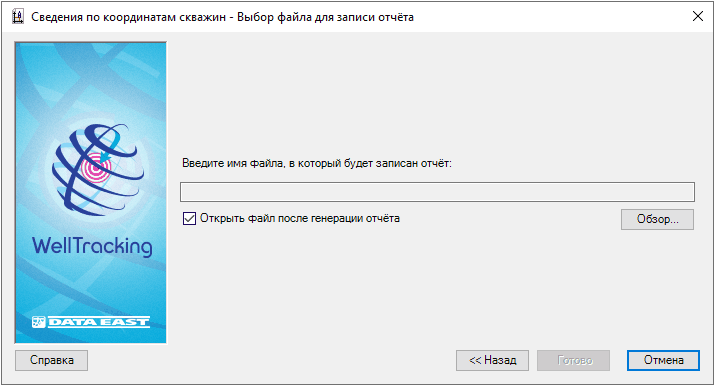The height and width of the screenshot is (386, 715).
Task: Open file browser with Обзор button
Action: point(657,219)
